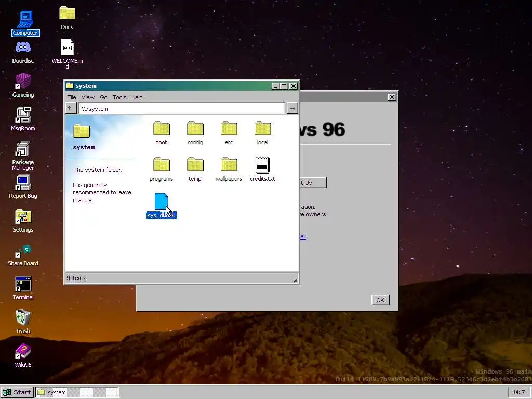
Task: Select the sys_dl.lock file
Action: [162, 206]
